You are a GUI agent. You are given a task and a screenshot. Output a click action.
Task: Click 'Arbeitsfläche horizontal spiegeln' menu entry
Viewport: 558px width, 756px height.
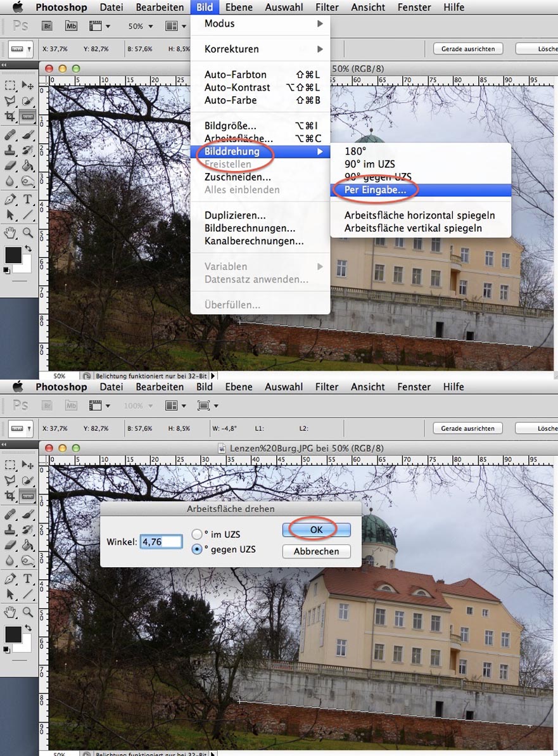click(x=419, y=215)
